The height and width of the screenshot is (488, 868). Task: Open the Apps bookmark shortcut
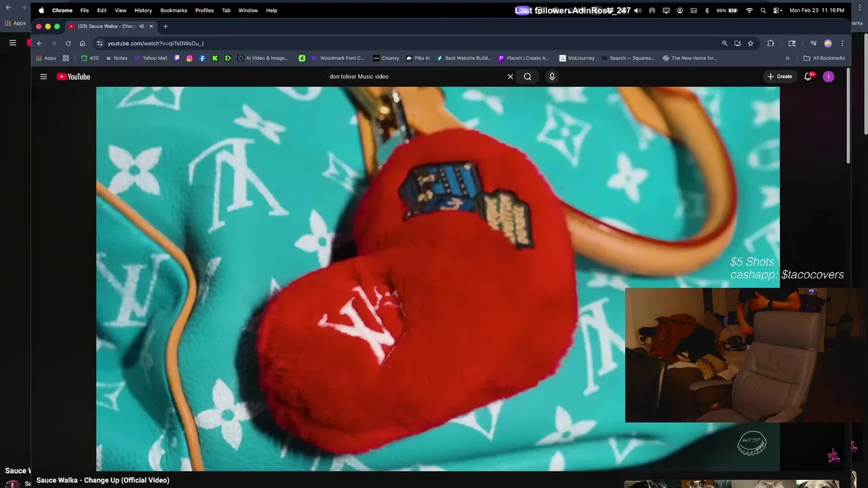[x=45, y=58]
